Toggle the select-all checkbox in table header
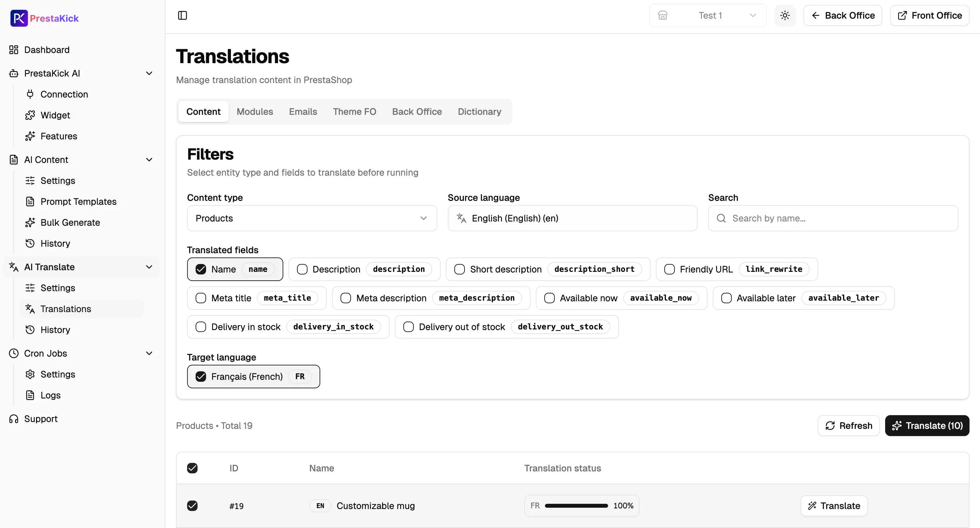 coord(192,468)
